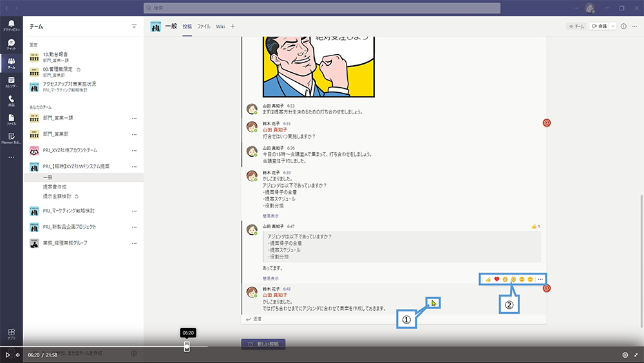Screen dimensions: 644x363
Task: Open more options for 部門_営業一課
Action: click(x=134, y=119)
